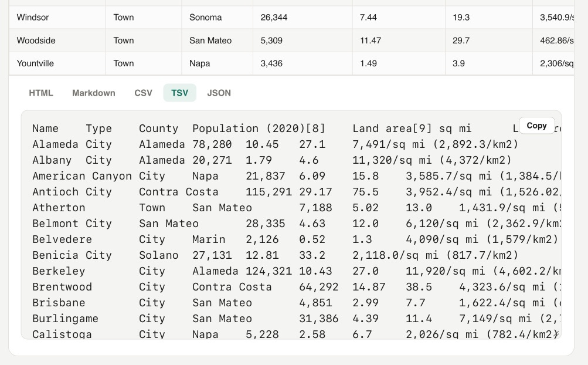Click Town type cell in Windsor row
Viewport: 588px width, 365px height.
tap(144, 17)
